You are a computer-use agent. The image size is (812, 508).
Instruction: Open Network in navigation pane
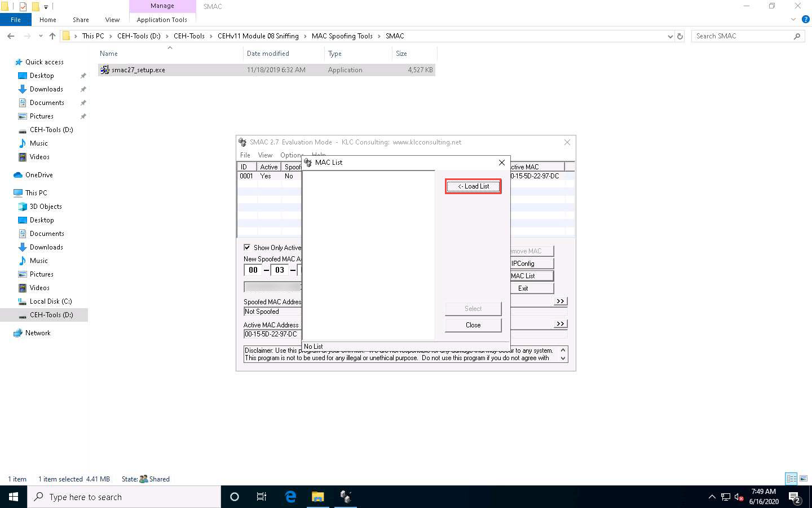coord(38,333)
